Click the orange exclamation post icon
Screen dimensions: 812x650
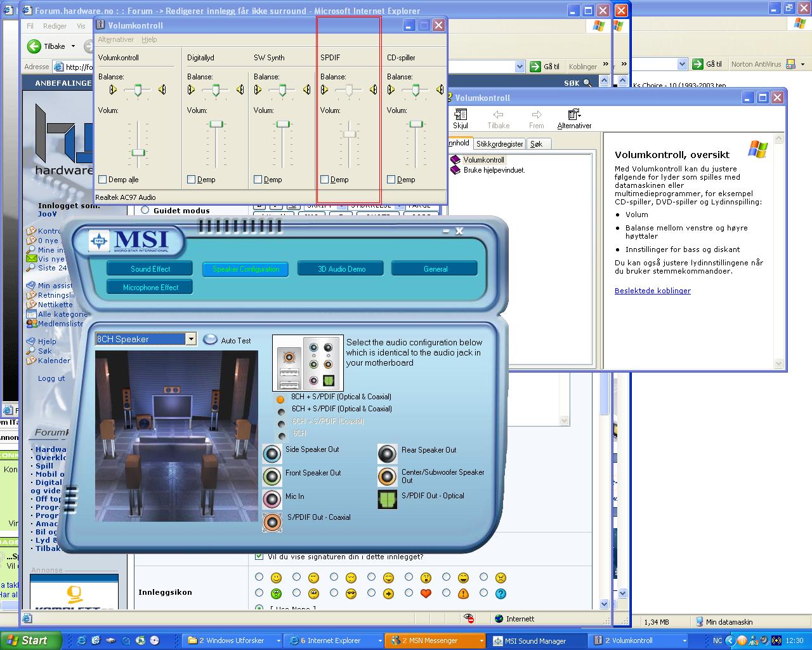pos(463,594)
